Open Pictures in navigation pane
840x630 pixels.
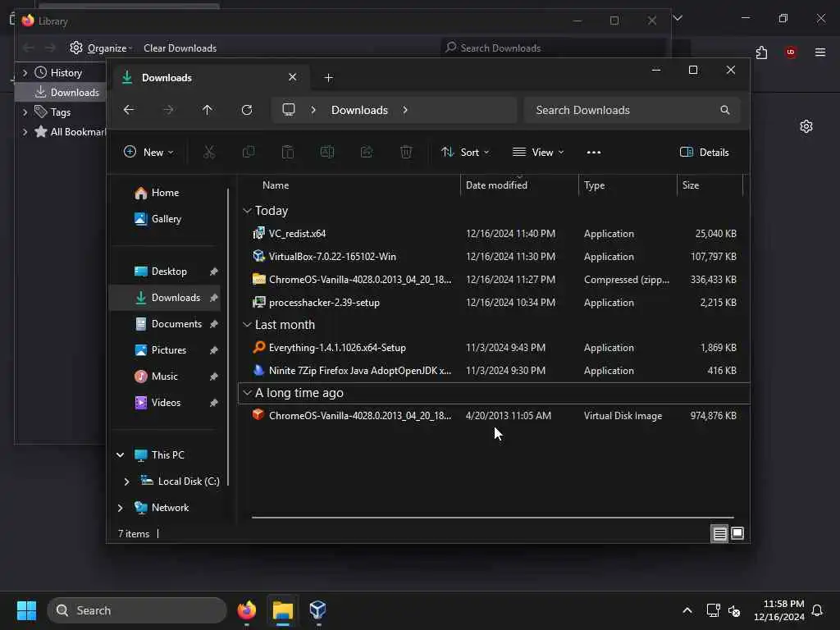(x=169, y=350)
